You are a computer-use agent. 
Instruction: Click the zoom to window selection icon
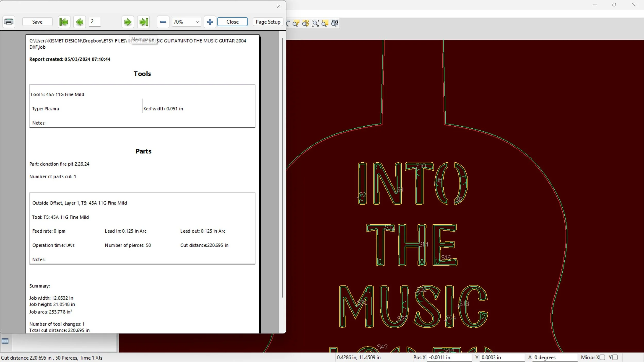tap(315, 23)
